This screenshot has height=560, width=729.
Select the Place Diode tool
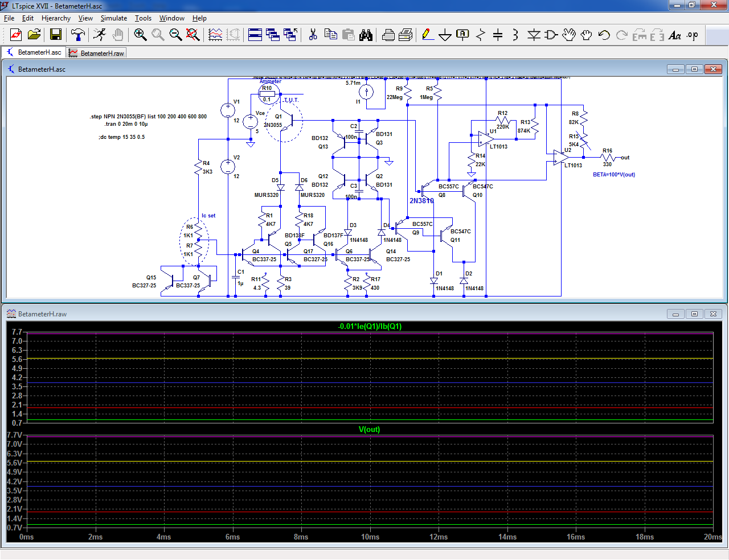point(534,35)
